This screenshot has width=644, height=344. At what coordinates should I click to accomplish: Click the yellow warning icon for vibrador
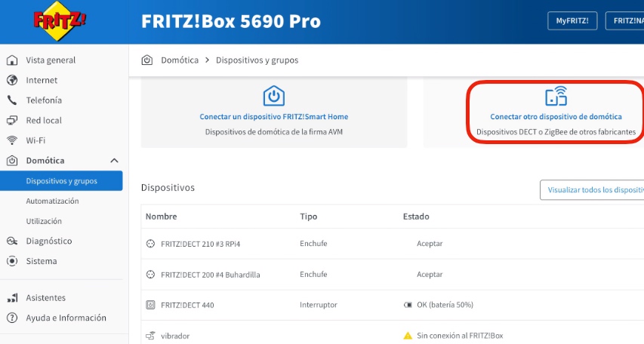[408, 336]
